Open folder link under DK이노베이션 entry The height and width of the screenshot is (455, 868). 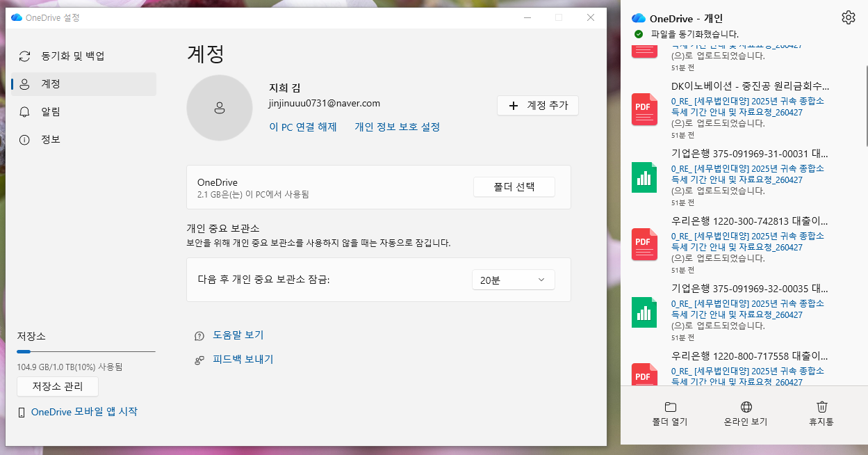pos(748,106)
